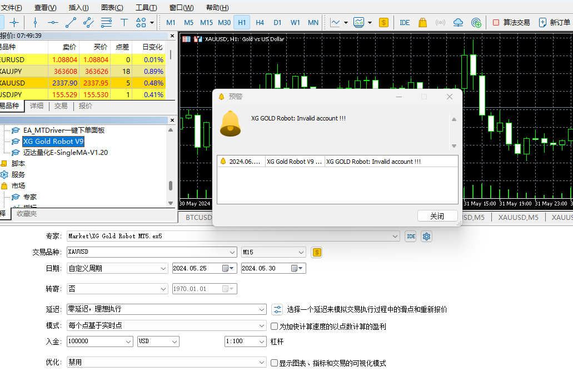Select XG Gold Robot V9 in Navigator

pyautogui.click(x=53, y=141)
